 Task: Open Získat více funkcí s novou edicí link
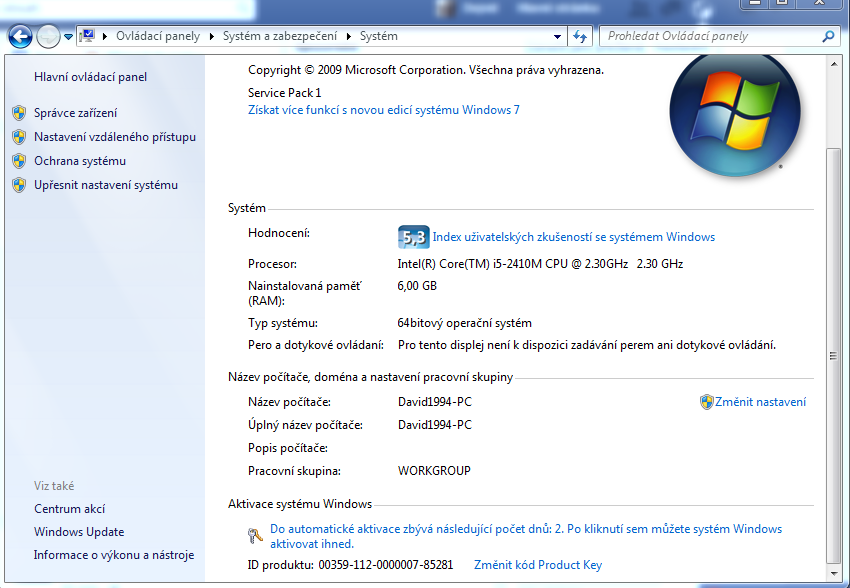[x=384, y=110]
